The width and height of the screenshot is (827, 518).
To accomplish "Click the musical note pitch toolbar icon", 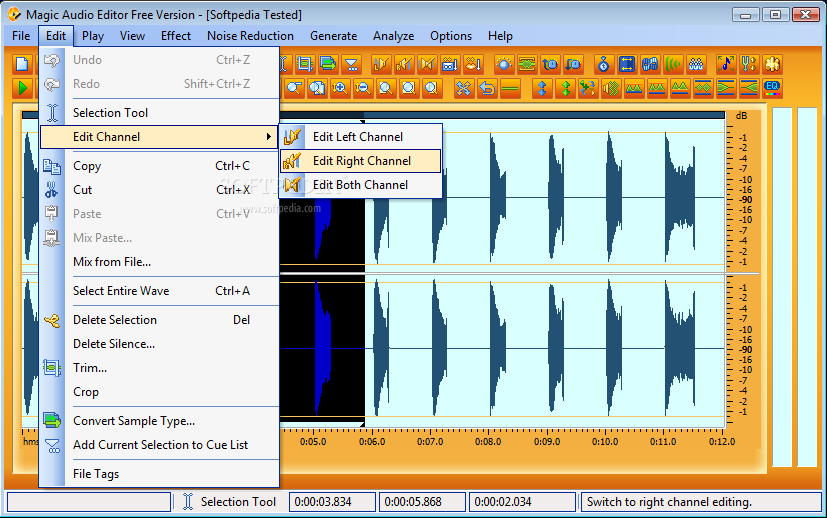I will [x=726, y=64].
